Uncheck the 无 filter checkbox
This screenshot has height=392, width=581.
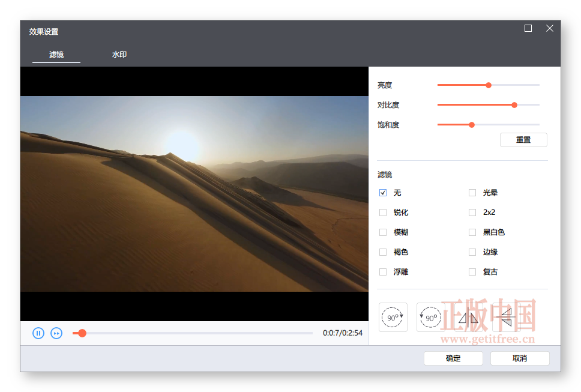coord(383,193)
